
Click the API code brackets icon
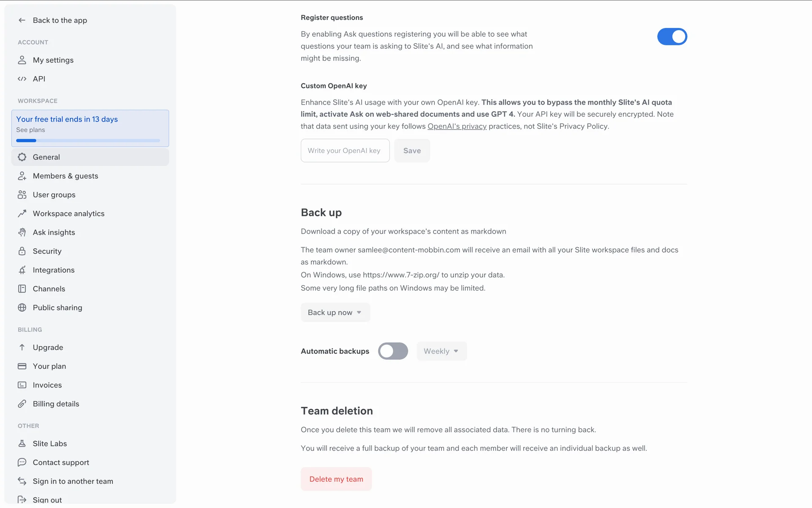(22, 79)
